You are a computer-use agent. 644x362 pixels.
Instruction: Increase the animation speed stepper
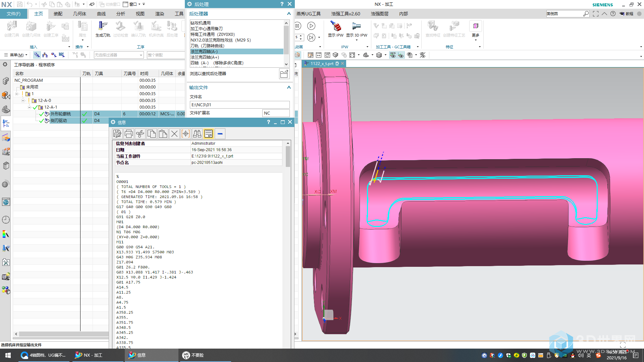[x=301, y=35]
